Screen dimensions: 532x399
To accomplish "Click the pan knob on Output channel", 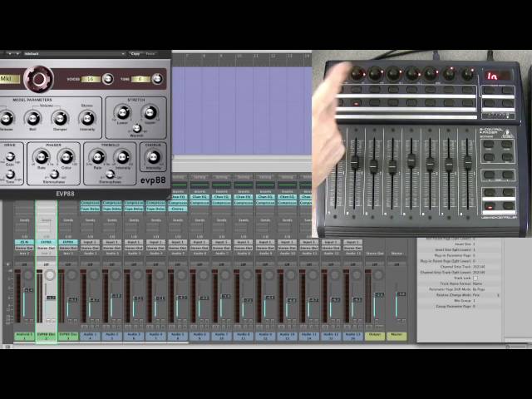I will (x=378, y=275).
